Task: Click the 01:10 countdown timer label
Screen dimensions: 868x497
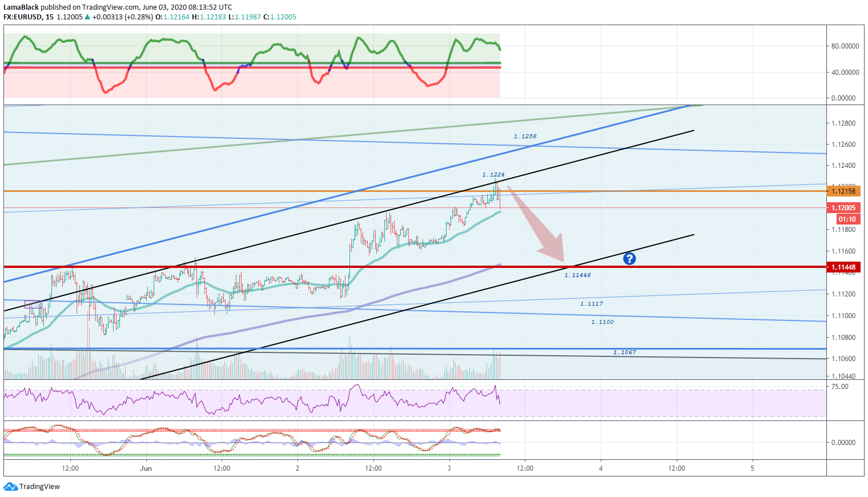Action: coord(847,219)
